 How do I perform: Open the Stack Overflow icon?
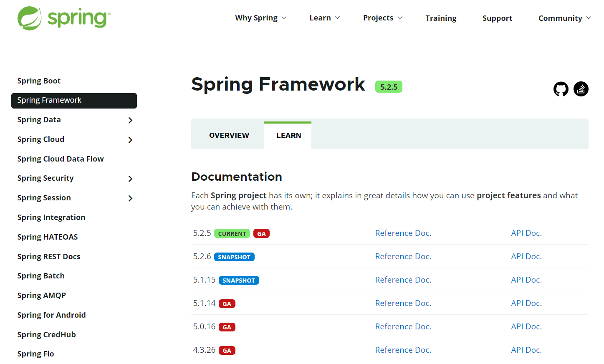tap(581, 89)
